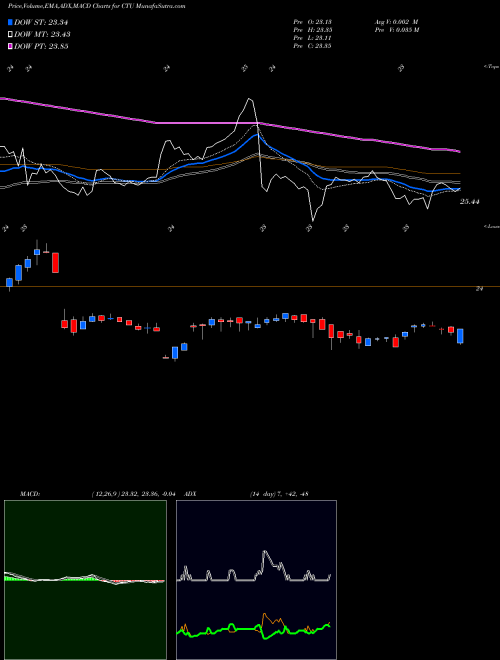The width and height of the screenshot is (500, 660).
Task: Click the 24 price level axis label
Action: (x=479, y=289)
